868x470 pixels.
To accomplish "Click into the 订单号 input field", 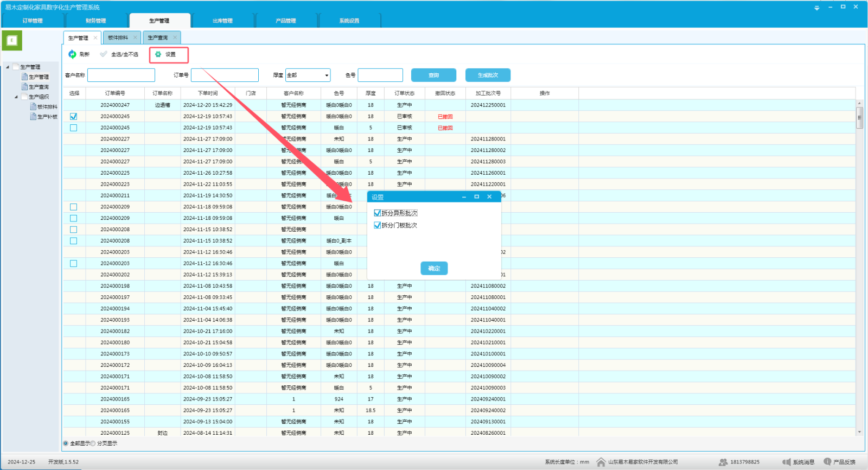I will pyautogui.click(x=225, y=75).
